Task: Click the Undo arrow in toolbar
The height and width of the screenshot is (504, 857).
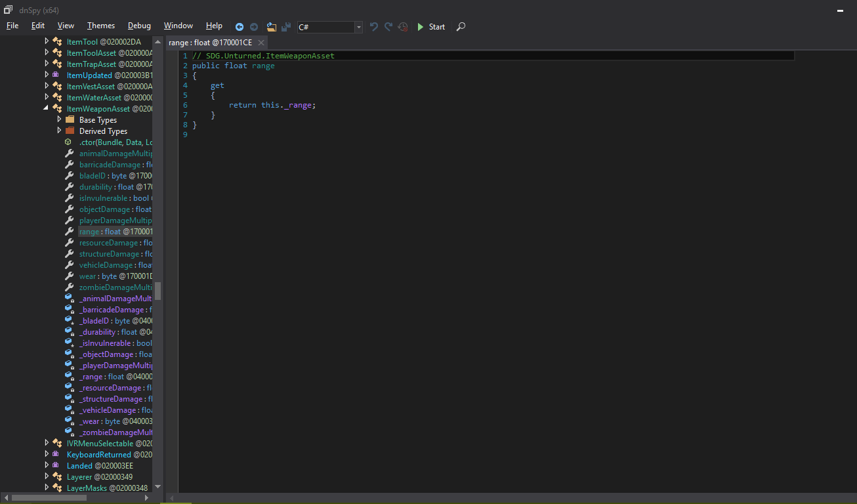Action: 374,27
